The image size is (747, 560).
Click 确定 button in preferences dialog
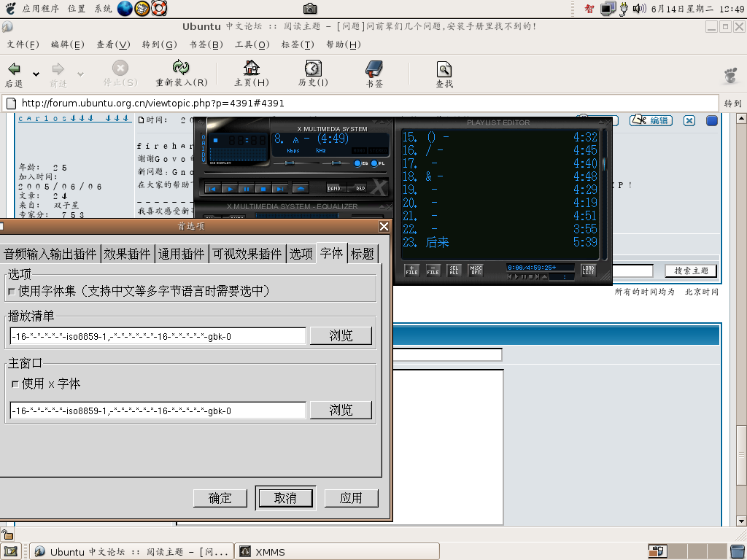(220, 498)
